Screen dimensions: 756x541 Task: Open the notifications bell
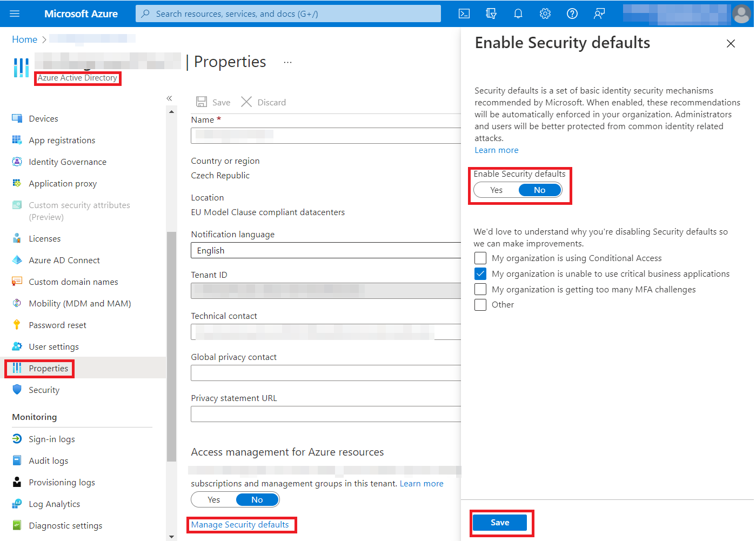pos(518,14)
